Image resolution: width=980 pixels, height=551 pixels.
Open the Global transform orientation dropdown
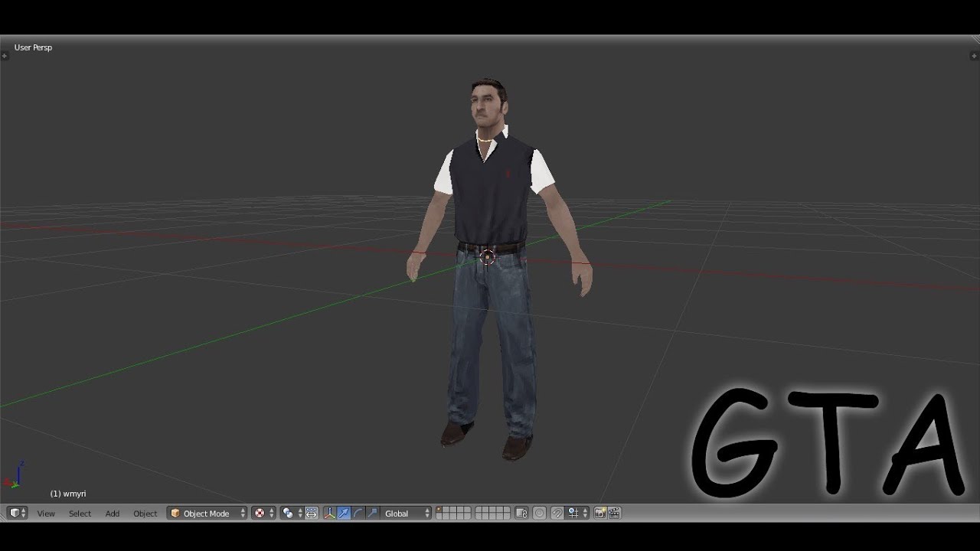pos(406,514)
